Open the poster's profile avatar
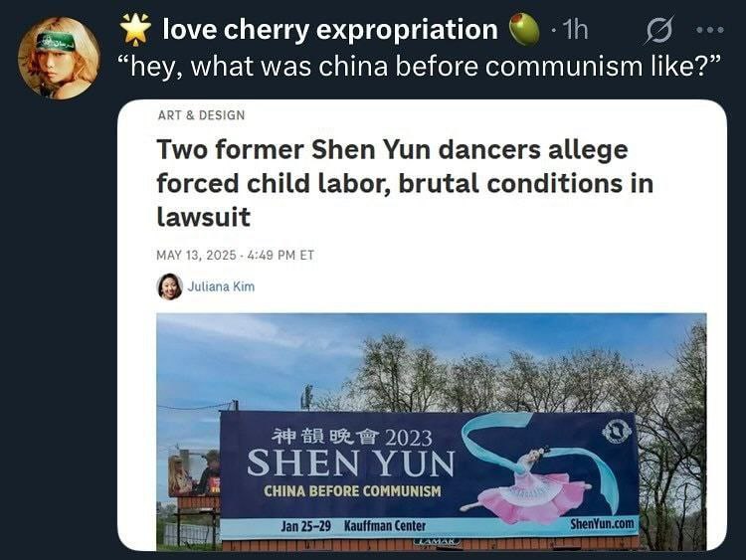Viewport: 746px width, 560px height. tap(59, 58)
